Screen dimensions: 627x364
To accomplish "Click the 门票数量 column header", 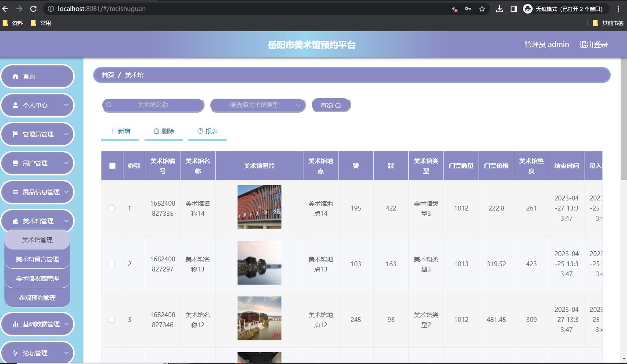I will pos(461,166).
